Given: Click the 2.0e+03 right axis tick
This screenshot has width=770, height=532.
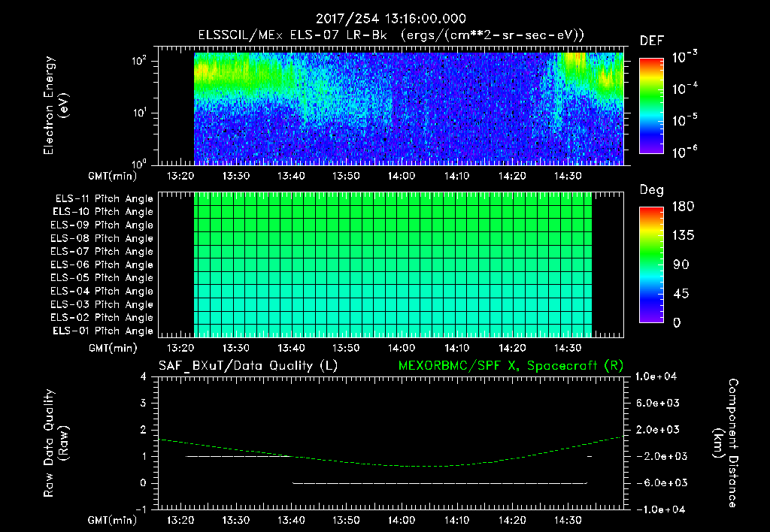Looking at the screenshot, I should coord(658,430).
